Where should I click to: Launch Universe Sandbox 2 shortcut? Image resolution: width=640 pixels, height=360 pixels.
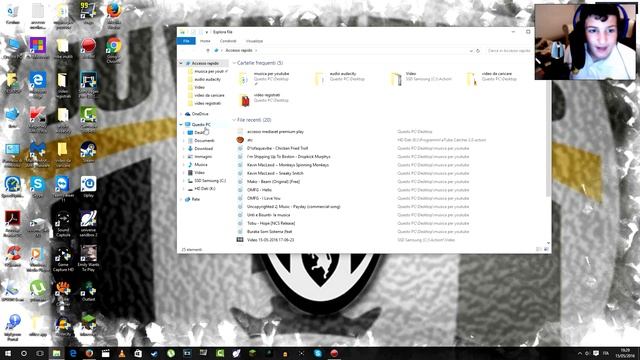point(88,224)
